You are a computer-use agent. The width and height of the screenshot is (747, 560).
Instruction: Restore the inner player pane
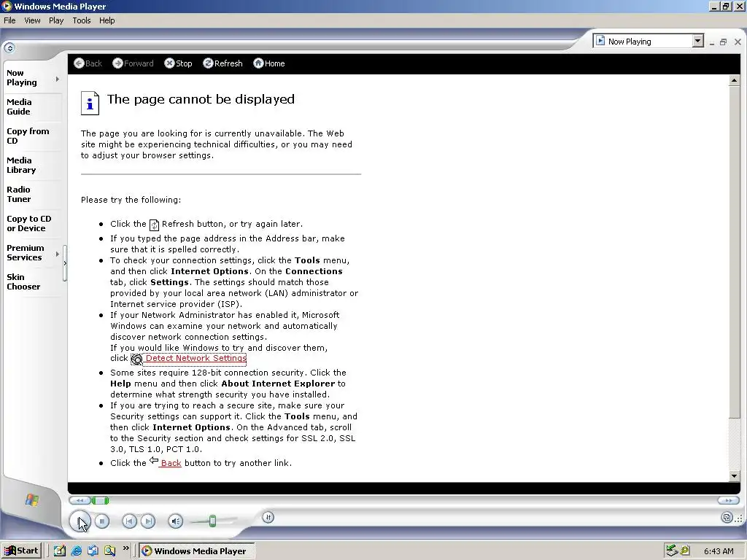723,42
